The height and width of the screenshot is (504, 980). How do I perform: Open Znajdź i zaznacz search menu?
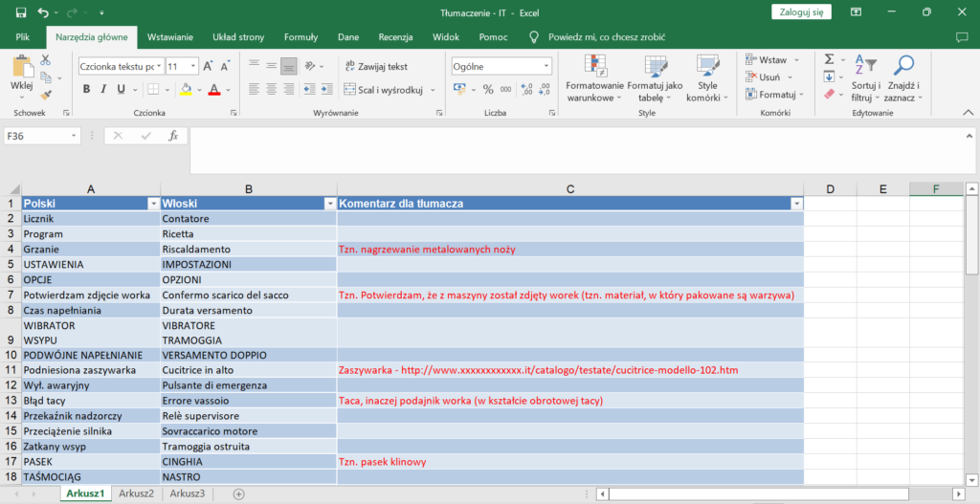click(x=903, y=78)
